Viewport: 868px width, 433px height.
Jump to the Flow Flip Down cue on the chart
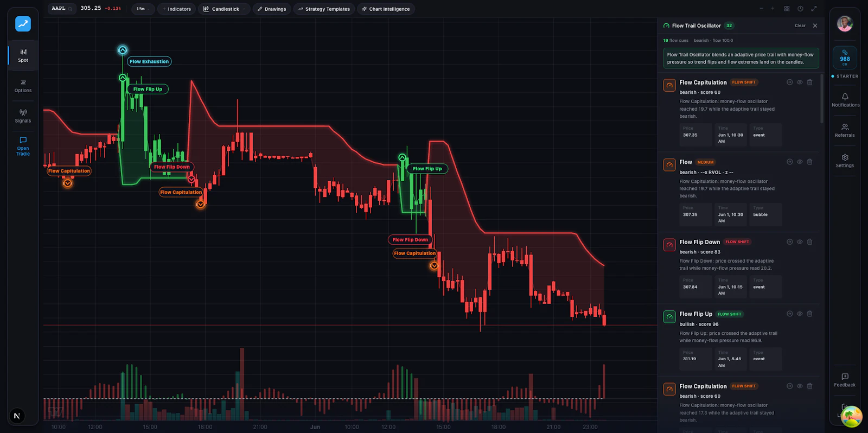point(790,242)
